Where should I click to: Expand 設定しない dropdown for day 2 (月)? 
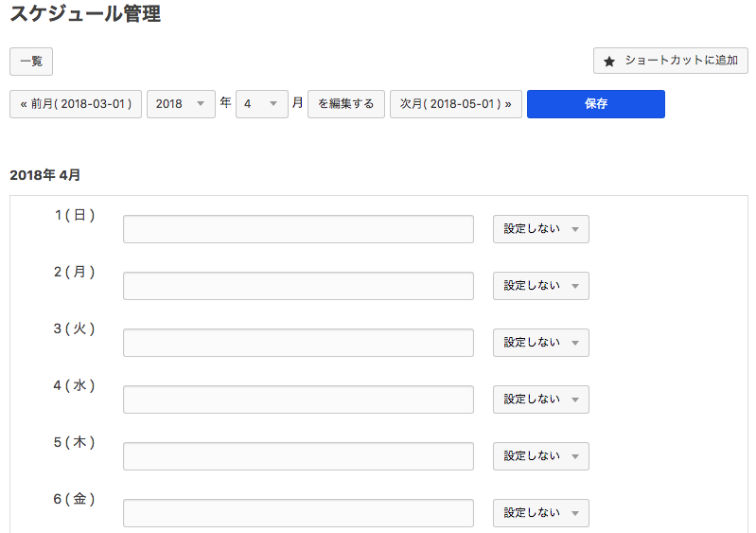(540, 286)
